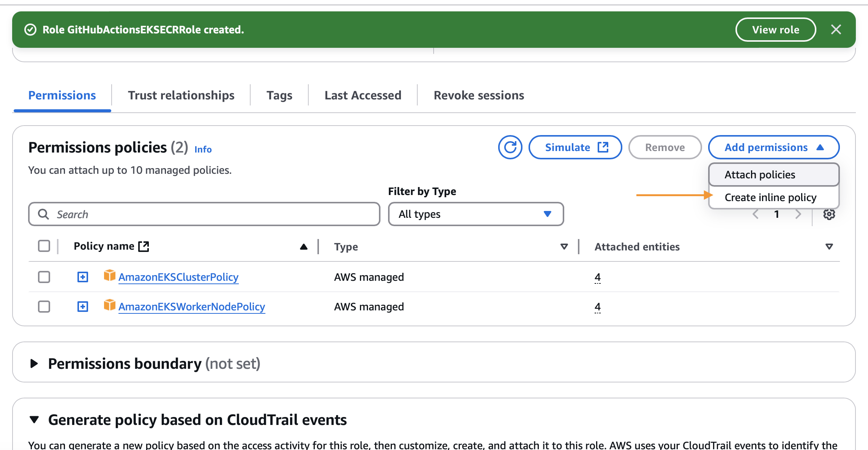This screenshot has width=868, height=450.
Task: Click the refresh policies icon button
Action: [x=510, y=147]
